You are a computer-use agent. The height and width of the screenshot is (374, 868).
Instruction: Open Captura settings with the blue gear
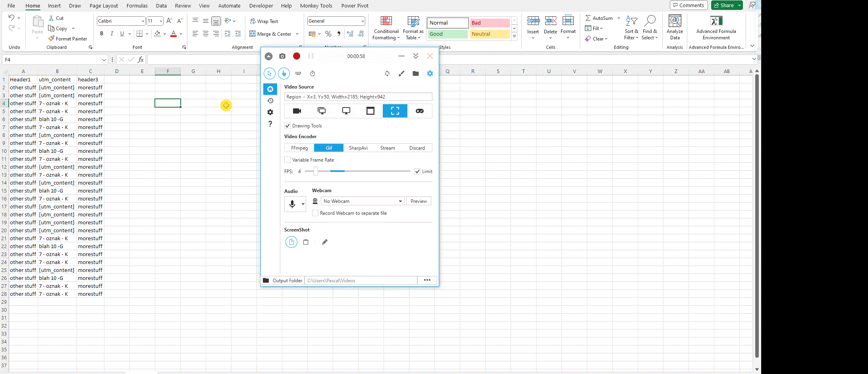point(430,73)
